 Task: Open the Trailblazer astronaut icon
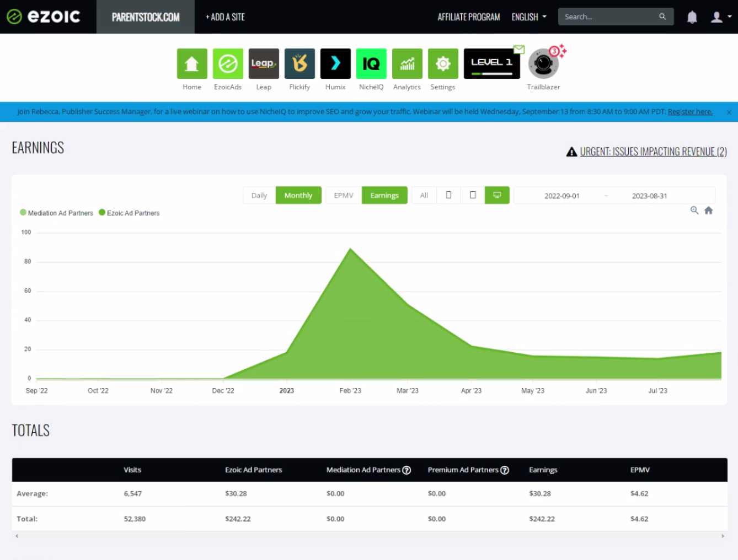click(x=543, y=64)
